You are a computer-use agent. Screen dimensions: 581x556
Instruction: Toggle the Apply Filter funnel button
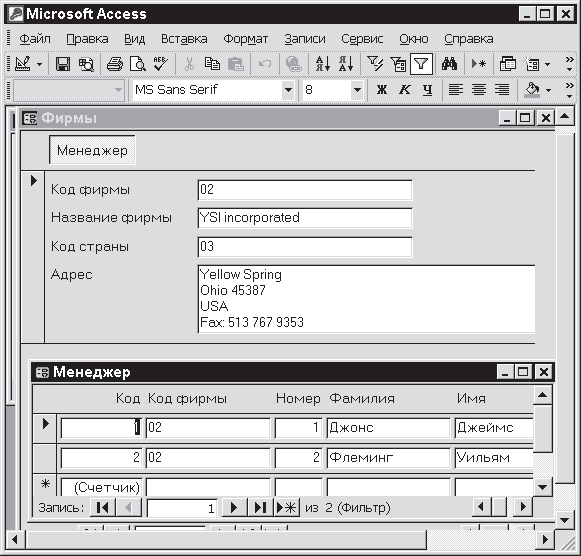[421, 64]
